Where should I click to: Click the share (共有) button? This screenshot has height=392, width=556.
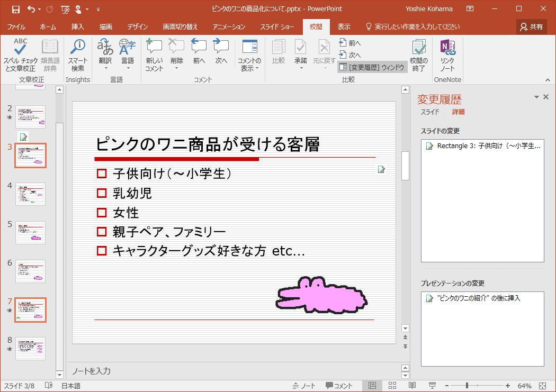(532, 26)
